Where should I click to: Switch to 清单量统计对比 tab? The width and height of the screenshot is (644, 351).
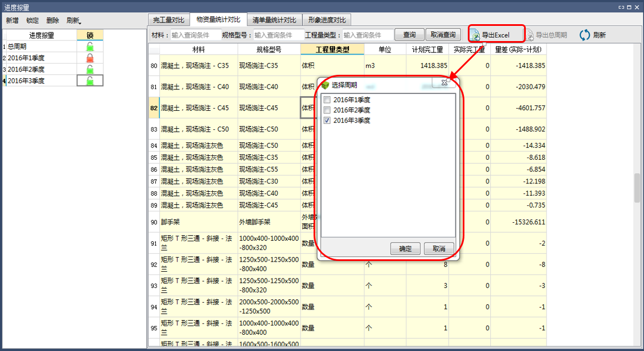pos(274,20)
